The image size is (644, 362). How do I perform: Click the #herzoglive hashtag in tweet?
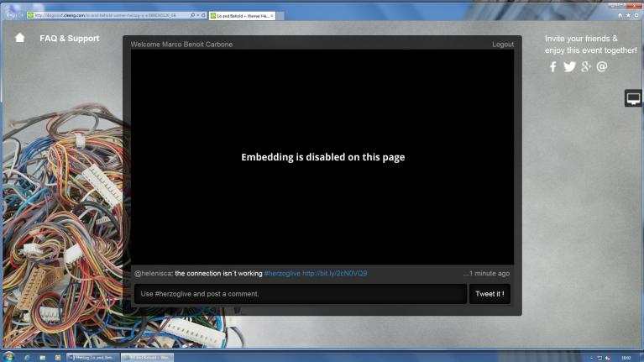point(281,273)
